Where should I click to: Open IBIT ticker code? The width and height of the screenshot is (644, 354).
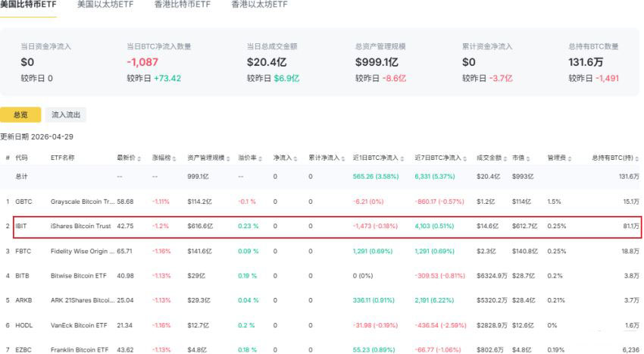click(x=21, y=226)
